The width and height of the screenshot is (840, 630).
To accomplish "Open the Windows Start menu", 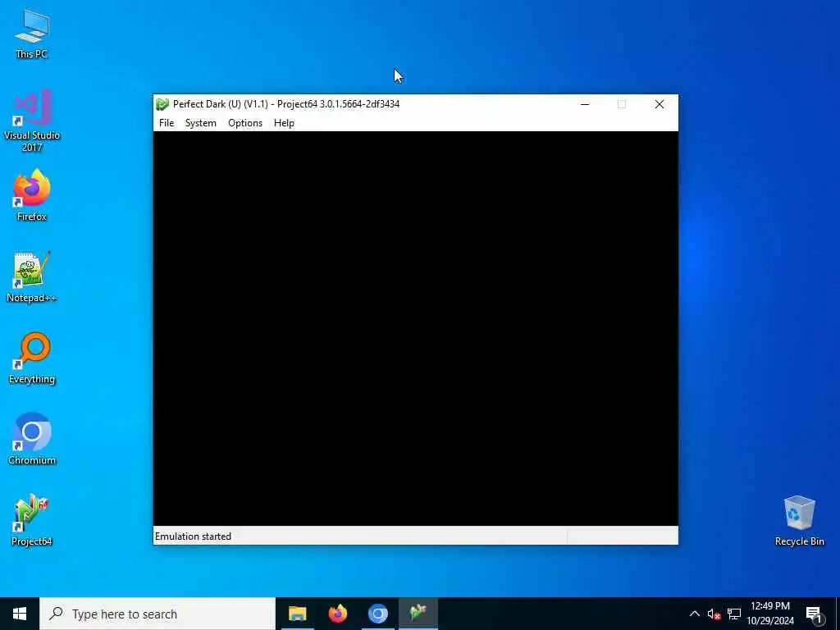I will tap(20, 614).
